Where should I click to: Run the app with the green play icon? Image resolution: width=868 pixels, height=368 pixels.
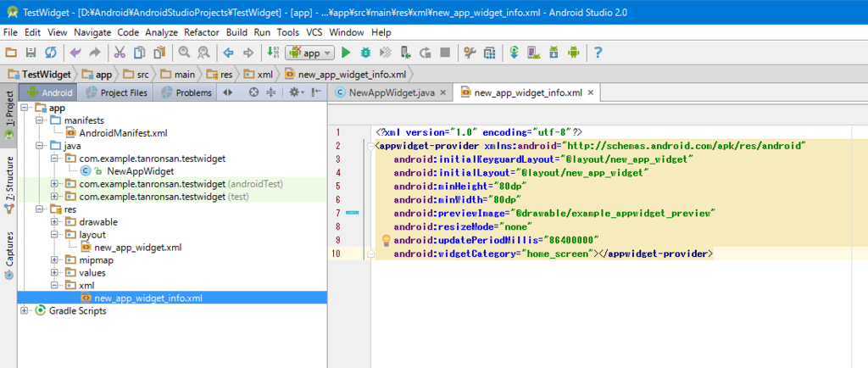346,53
